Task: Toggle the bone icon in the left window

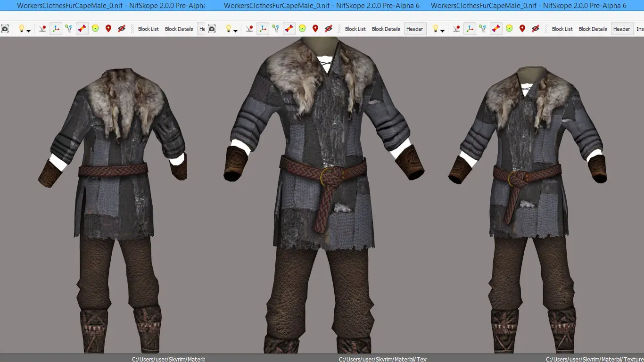Action: [x=82, y=29]
